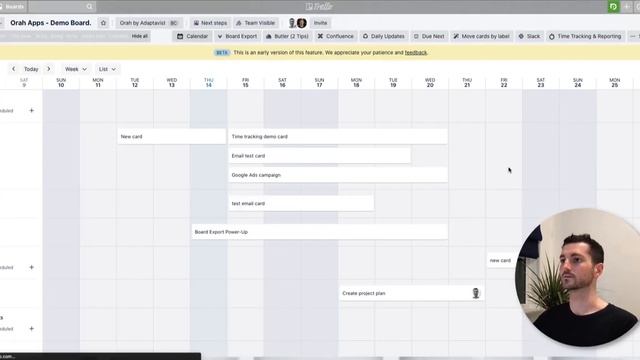
Task: Open first member avatar in header
Action: (292, 23)
